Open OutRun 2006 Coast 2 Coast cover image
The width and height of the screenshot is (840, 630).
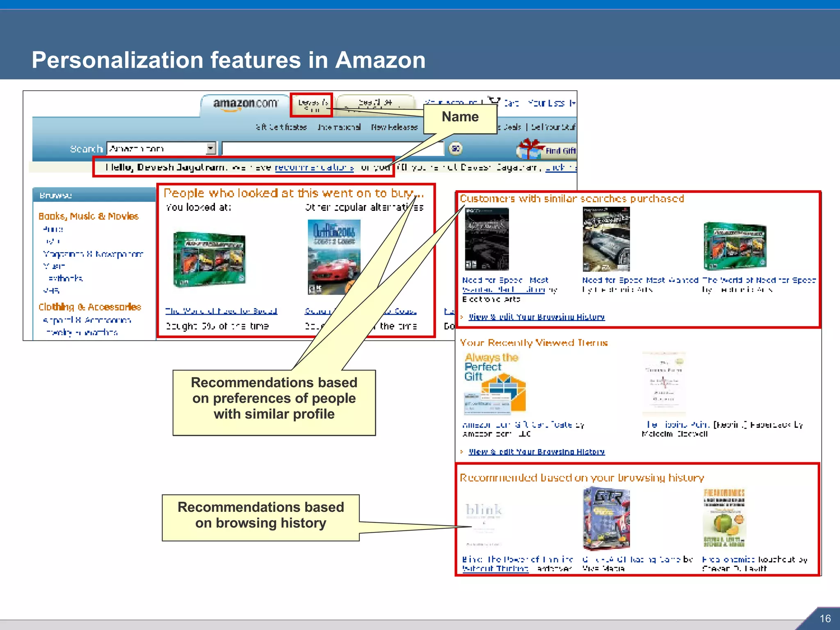[334, 257]
